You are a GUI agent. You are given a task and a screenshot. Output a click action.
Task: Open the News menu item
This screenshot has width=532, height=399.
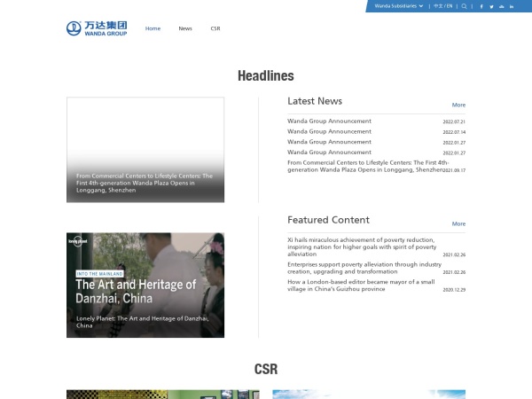pyautogui.click(x=185, y=28)
